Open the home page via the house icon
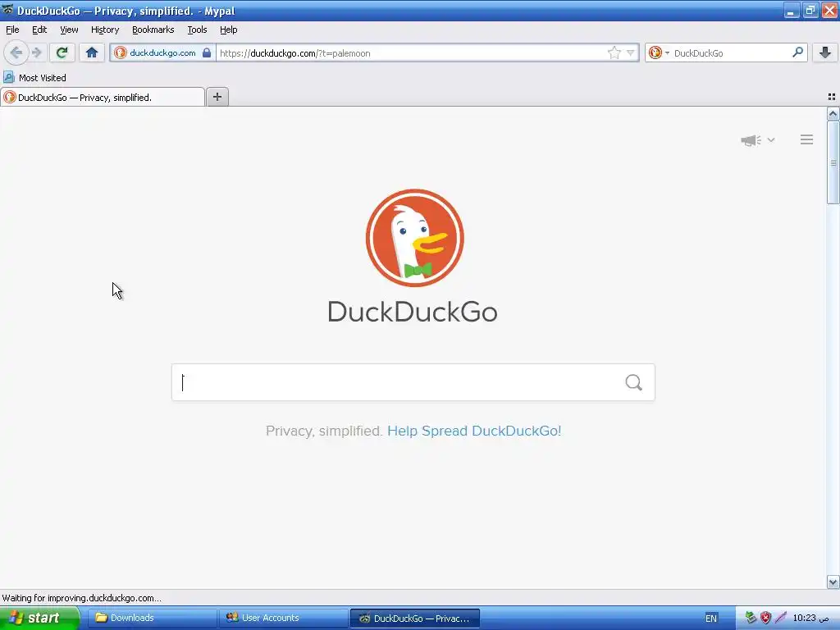This screenshot has height=630, width=840. [x=92, y=52]
